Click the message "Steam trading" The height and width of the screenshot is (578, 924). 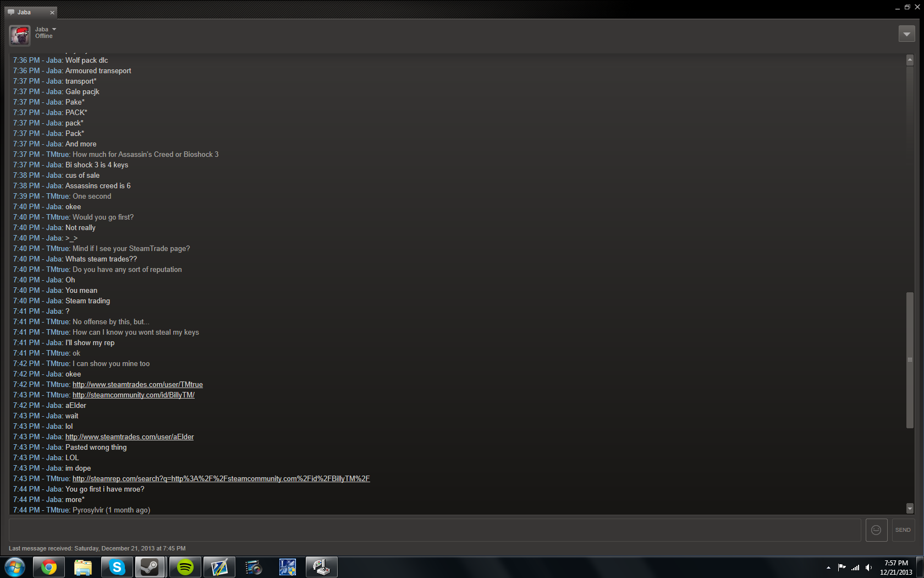click(x=87, y=301)
